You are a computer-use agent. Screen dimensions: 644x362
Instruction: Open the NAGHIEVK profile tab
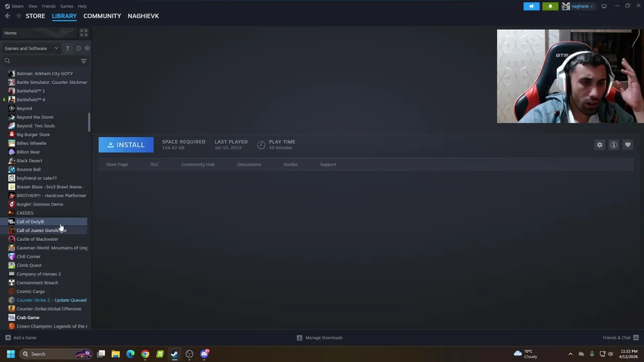(x=143, y=16)
